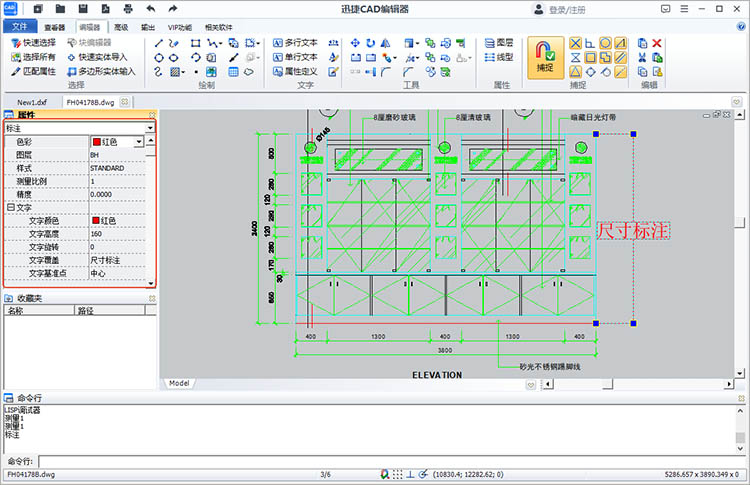This screenshot has width=750, height=485.
Task: Click the Move tool icon
Action: pos(355,44)
